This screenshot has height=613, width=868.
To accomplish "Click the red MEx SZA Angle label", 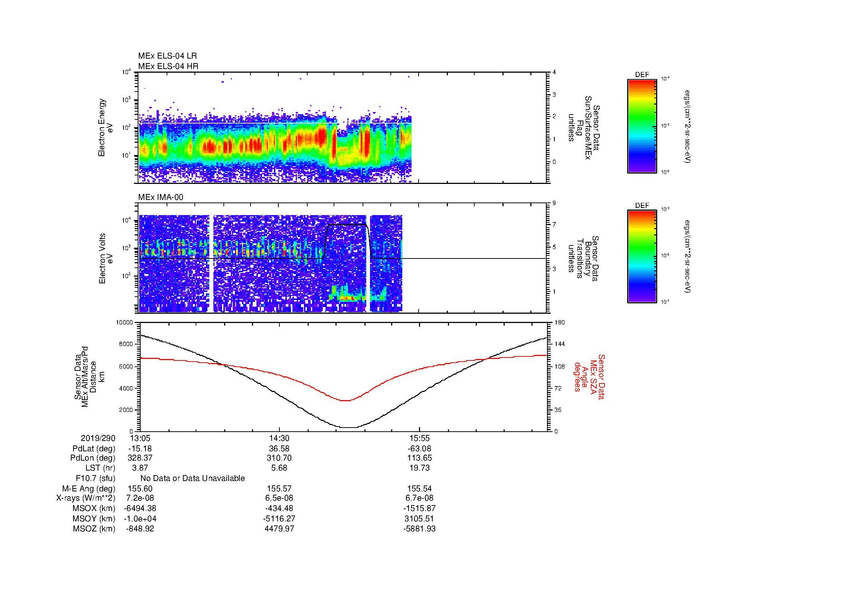I will click(589, 376).
